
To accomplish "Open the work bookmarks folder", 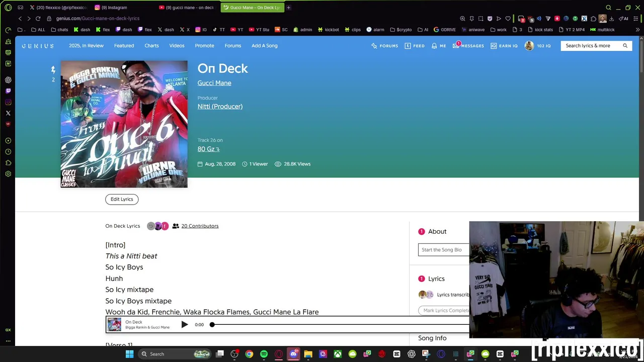I will 498,30.
